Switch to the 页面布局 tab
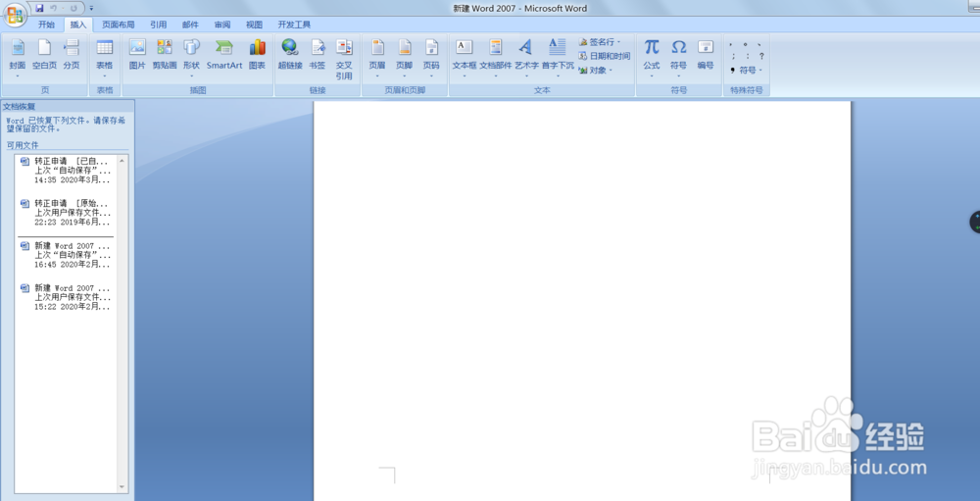Image resolution: width=980 pixels, height=501 pixels. point(119,25)
